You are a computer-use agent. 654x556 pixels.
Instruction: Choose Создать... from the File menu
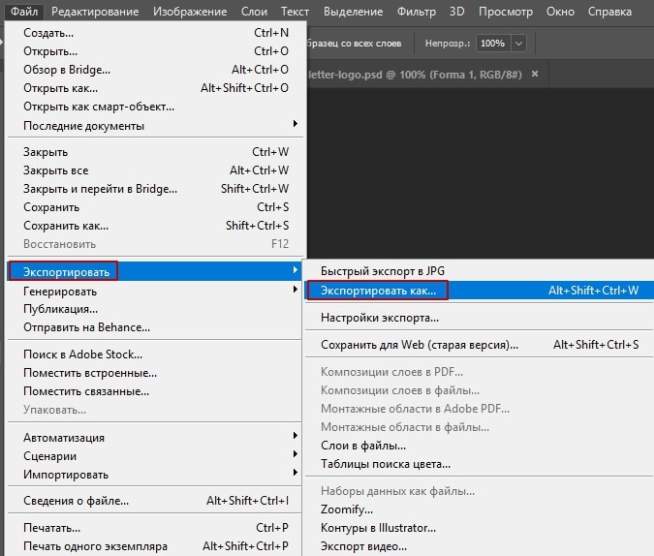tap(156, 33)
